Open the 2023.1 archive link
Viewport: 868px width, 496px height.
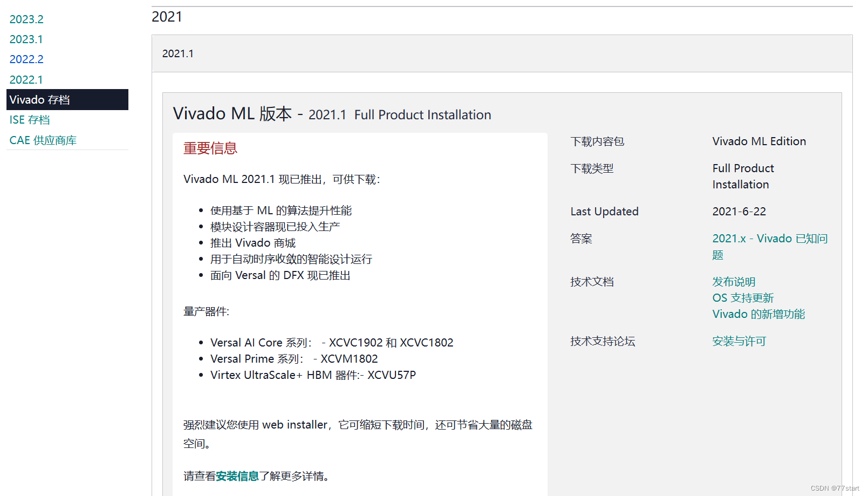26,39
